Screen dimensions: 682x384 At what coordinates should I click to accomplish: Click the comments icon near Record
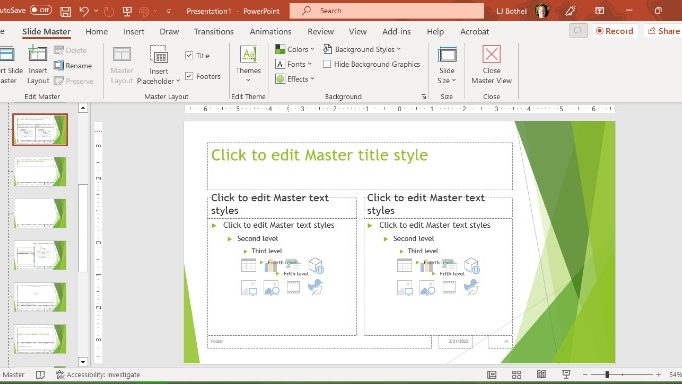tap(578, 31)
